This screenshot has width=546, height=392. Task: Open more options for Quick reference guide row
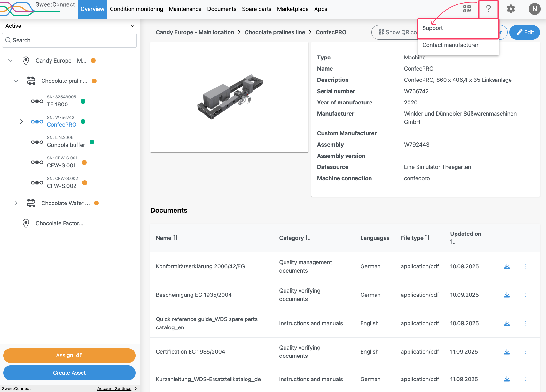point(526,323)
